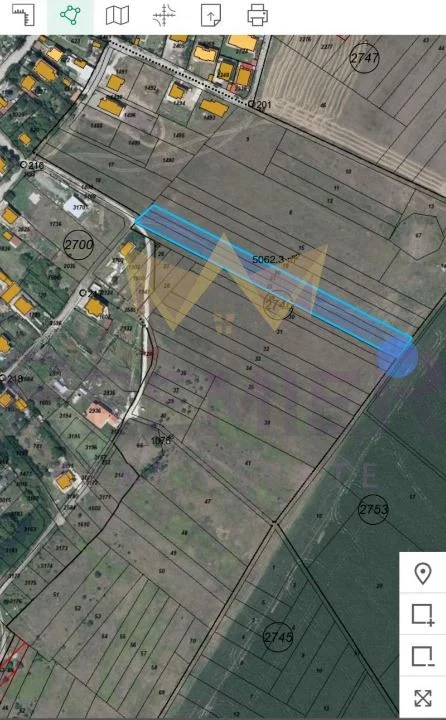The width and height of the screenshot is (446, 720).
Task: Zoom out with square-minus button
Action: 423,657
